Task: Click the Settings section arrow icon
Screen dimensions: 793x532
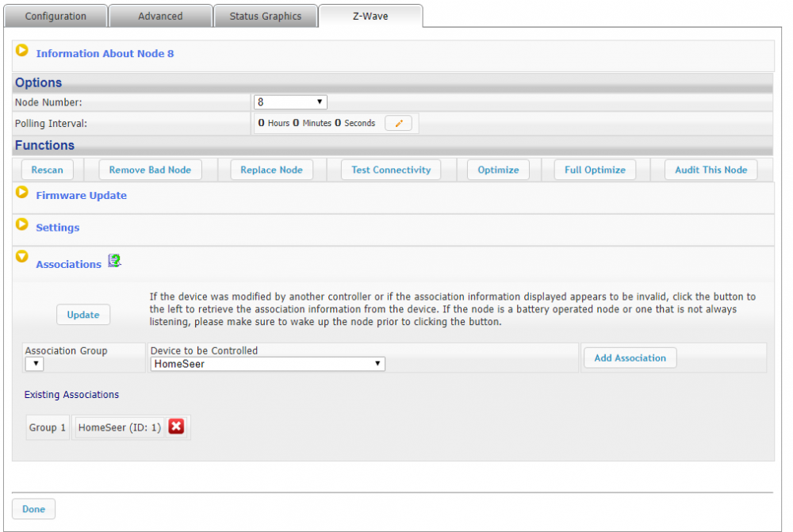Action: pyautogui.click(x=22, y=224)
